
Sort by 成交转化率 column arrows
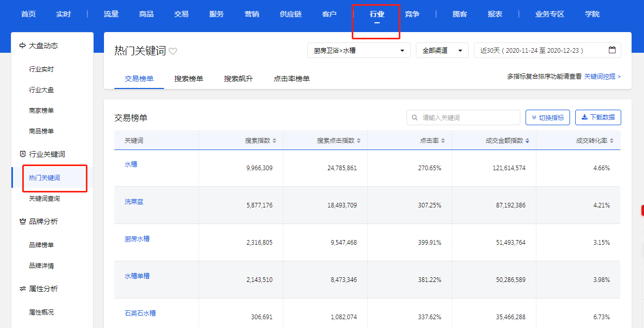click(612, 141)
